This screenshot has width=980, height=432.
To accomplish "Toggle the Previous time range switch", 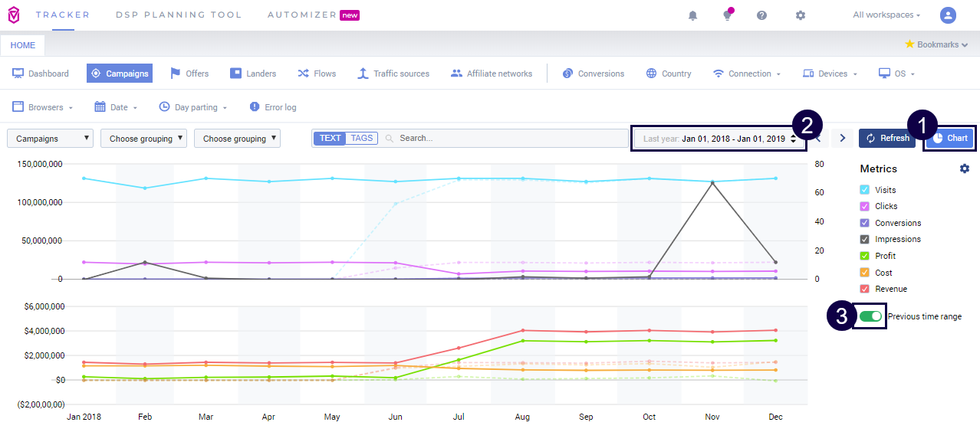I will click(870, 316).
